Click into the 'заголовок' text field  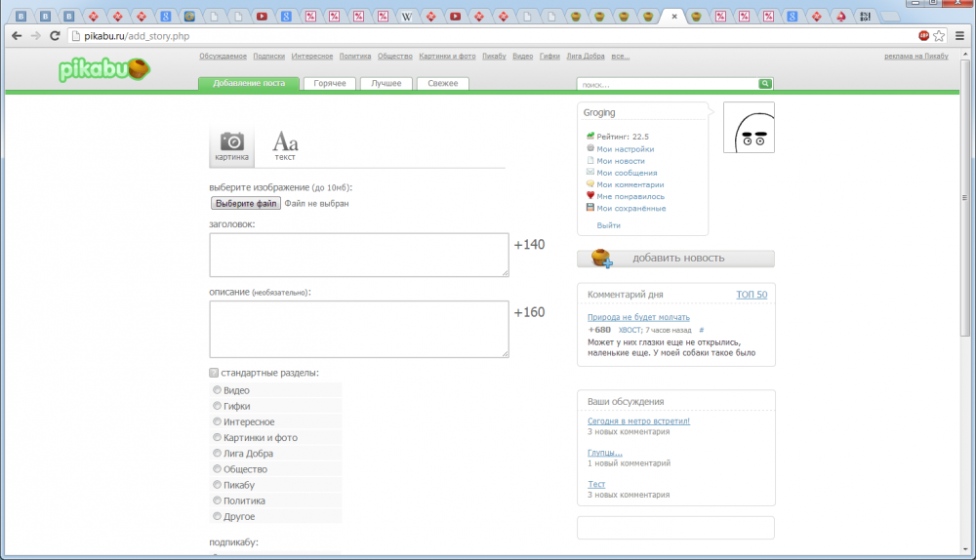click(358, 255)
